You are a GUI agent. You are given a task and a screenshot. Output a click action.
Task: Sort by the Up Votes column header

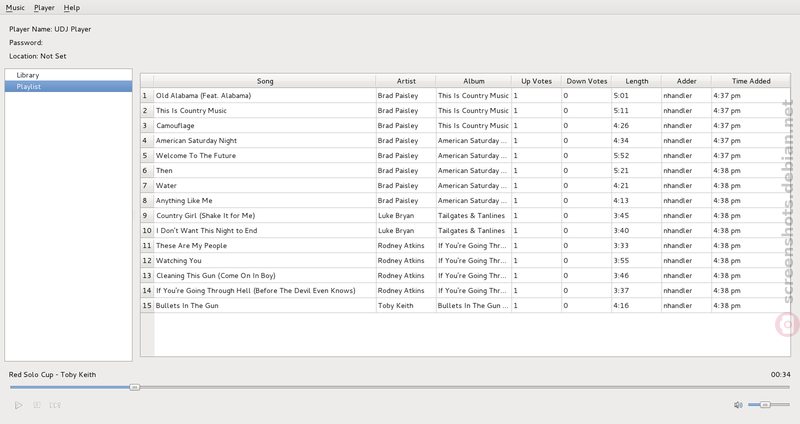(536, 81)
